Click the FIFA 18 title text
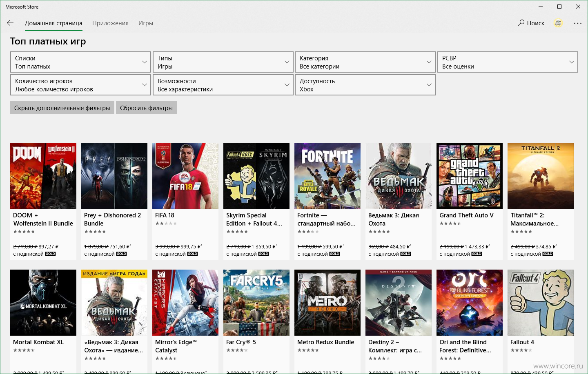Screen dimensions: 588x374 [165, 215]
